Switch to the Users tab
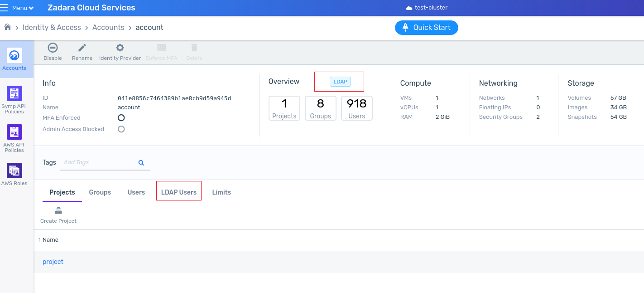The image size is (644, 293). (x=136, y=192)
